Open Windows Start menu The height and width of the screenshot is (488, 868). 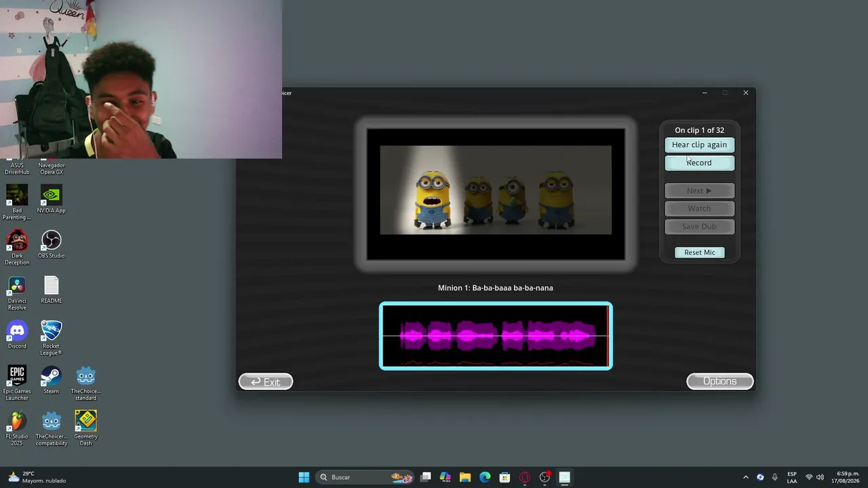click(304, 477)
